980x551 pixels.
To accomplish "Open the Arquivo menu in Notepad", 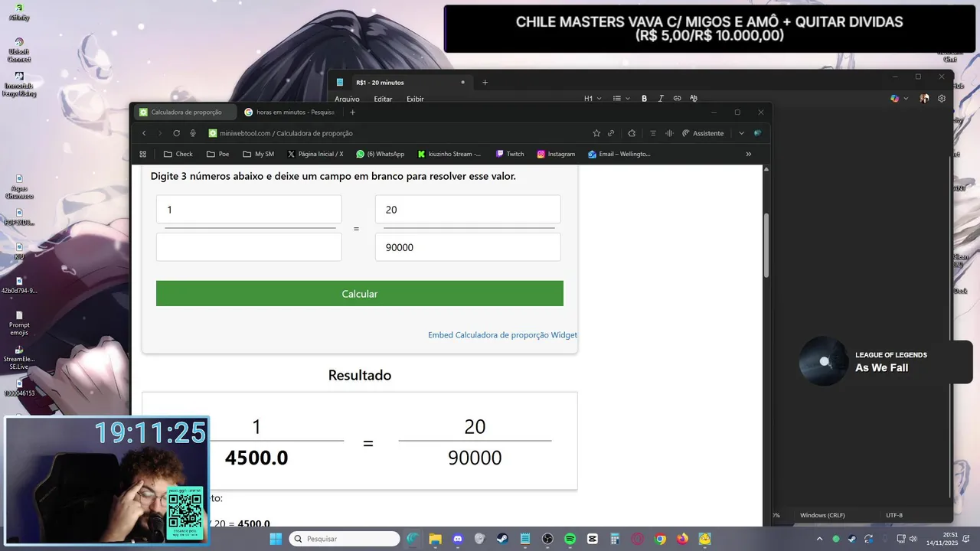I will pos(347,99).
